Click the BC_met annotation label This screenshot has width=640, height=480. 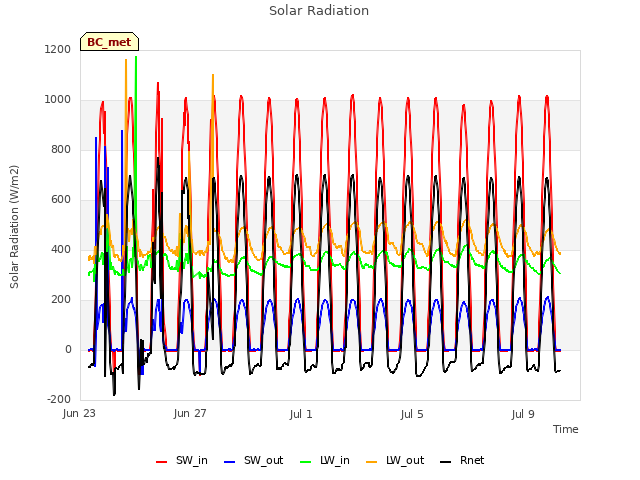[x=109, y=42]
